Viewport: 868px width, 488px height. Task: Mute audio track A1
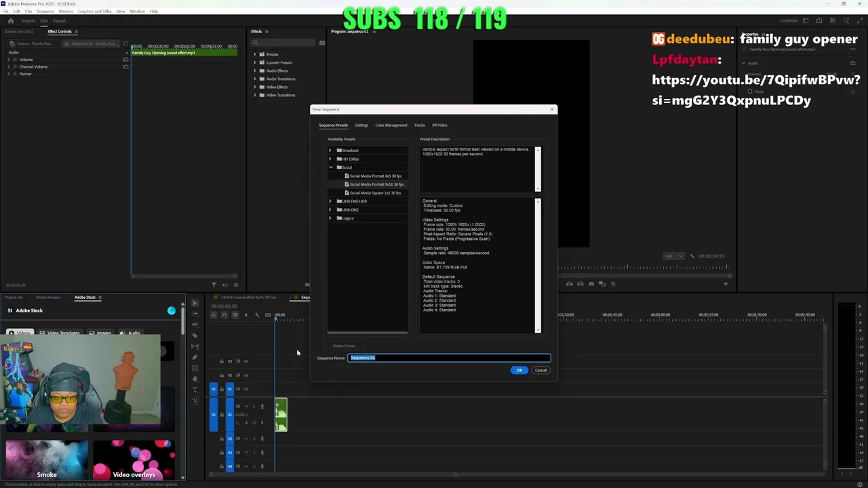(x=246, y=406)
